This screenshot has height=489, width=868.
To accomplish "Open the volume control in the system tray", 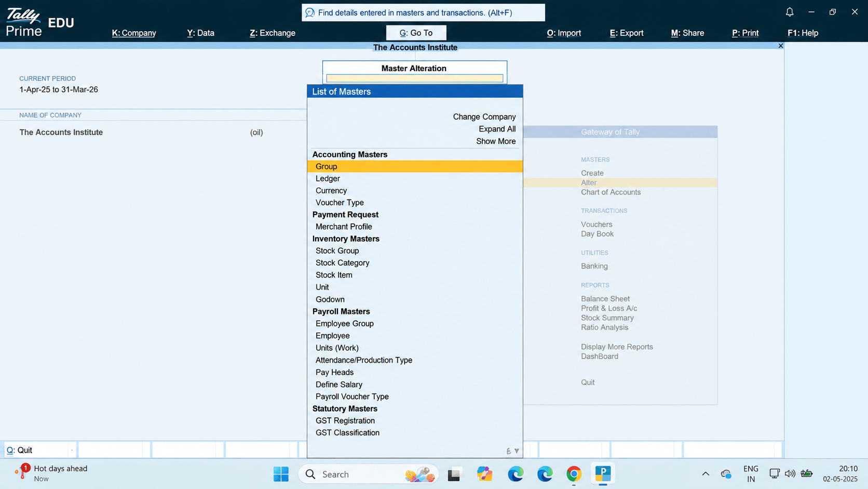I will 790,473.
